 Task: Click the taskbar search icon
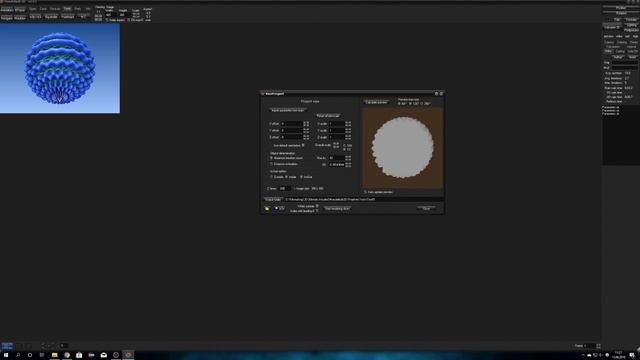point(18,355)
